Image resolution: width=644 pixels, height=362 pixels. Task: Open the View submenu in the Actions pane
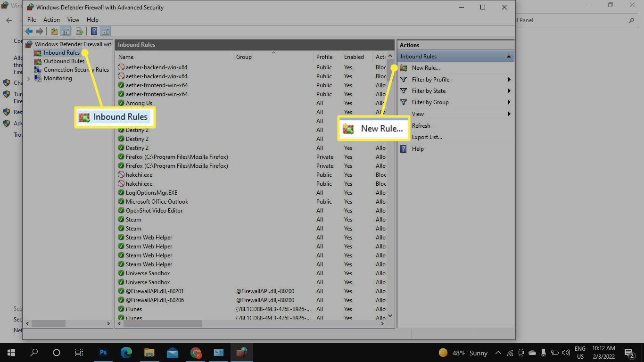click(x=455, y=114)
